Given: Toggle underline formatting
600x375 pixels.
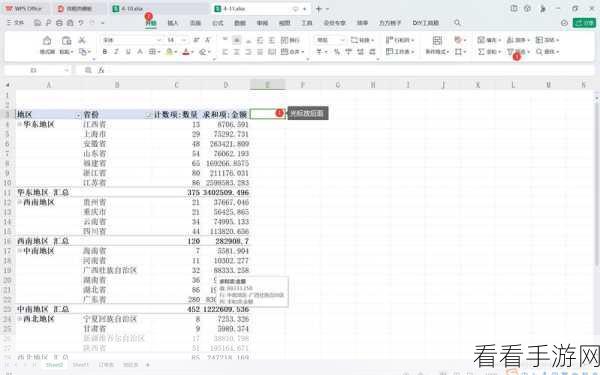Looking at the screenshot, I should click(x=128, y=52).
